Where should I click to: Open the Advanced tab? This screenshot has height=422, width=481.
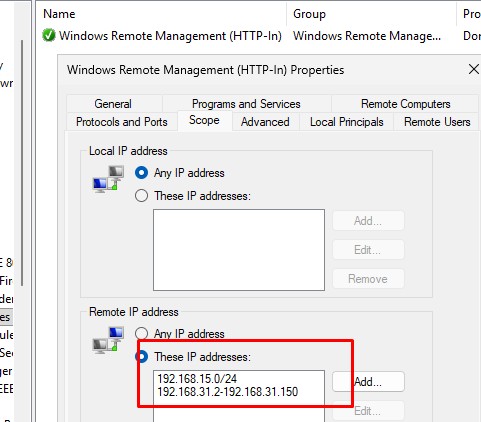(265, 122)
